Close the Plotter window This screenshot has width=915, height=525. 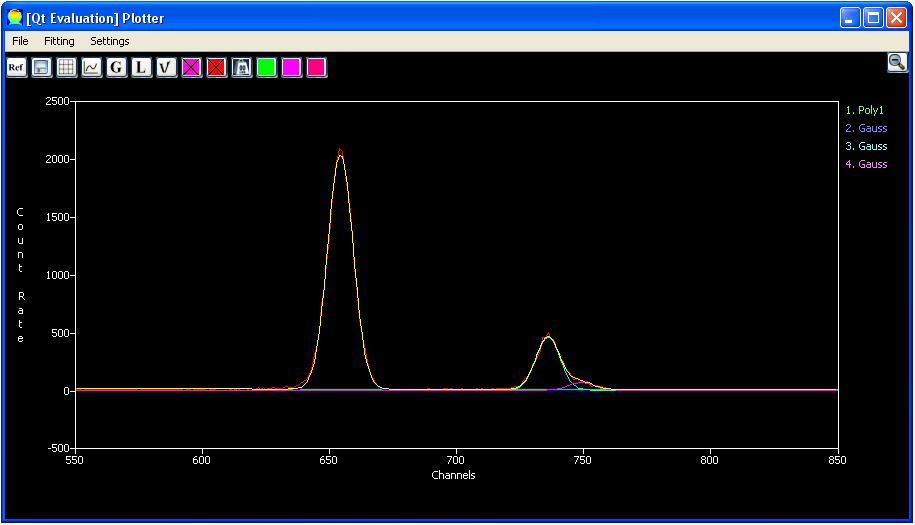[x=896, y=18]
